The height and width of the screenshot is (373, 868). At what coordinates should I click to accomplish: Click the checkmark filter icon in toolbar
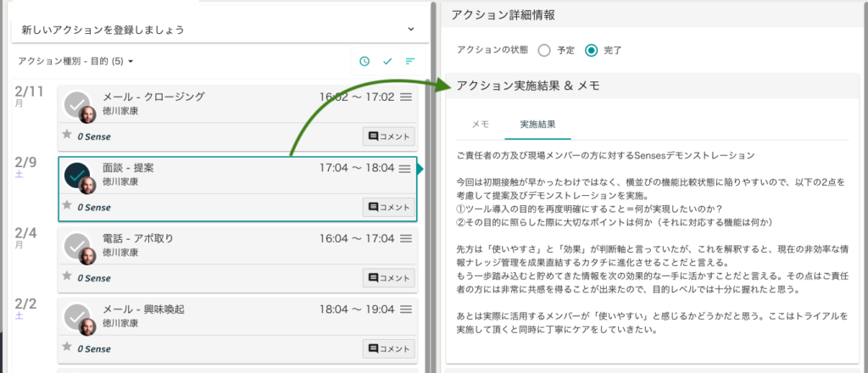pyautogui.click(x=387, y=61)
